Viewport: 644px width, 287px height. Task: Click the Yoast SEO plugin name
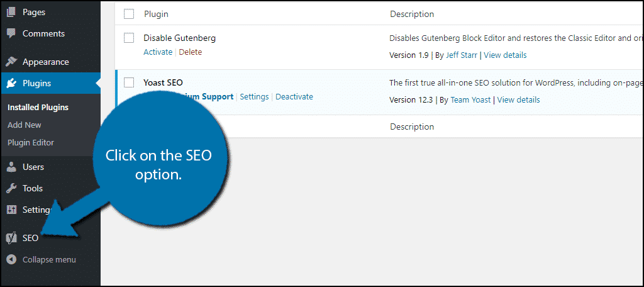point(163,82)
